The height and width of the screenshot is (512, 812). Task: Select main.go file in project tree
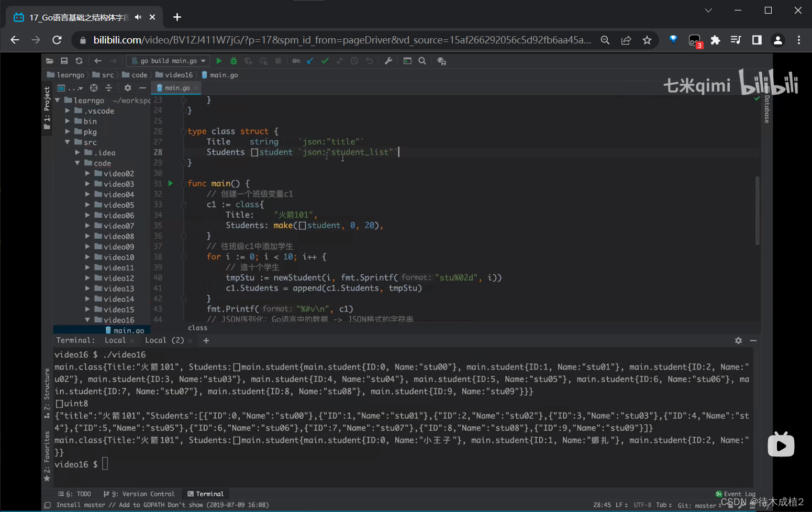pyautogui.click(x=125, y=330)
